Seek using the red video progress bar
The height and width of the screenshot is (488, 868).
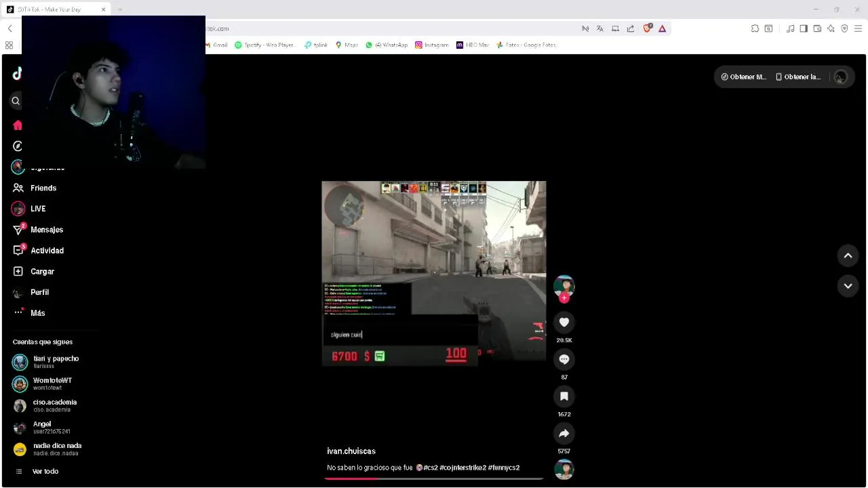[434, 479]
